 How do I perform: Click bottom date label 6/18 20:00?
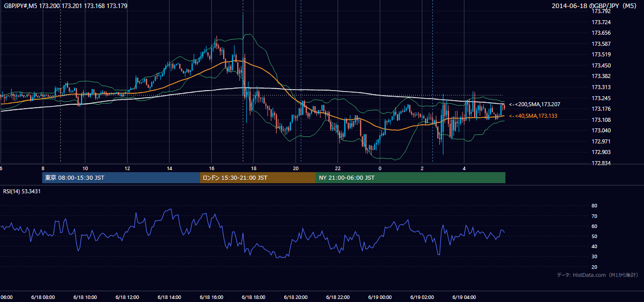(x=296, y=297)
